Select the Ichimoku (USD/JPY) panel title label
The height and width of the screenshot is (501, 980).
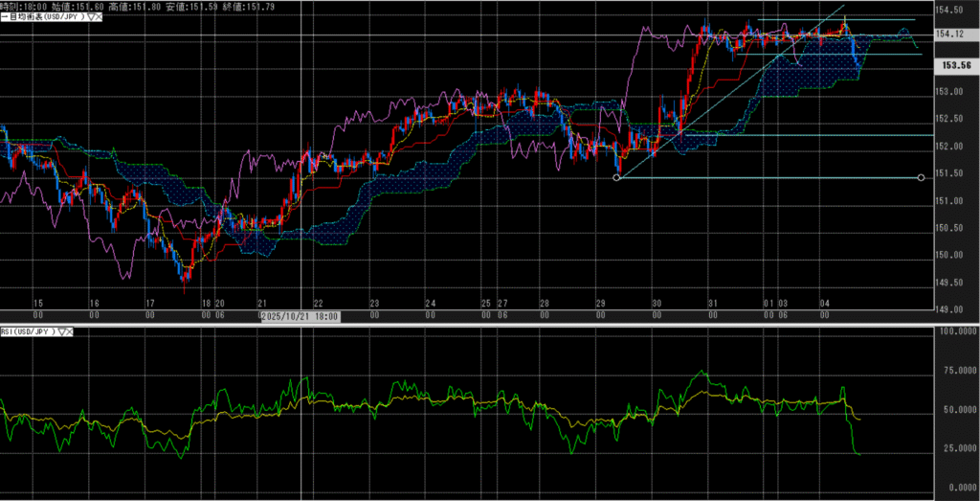[48, 17]
